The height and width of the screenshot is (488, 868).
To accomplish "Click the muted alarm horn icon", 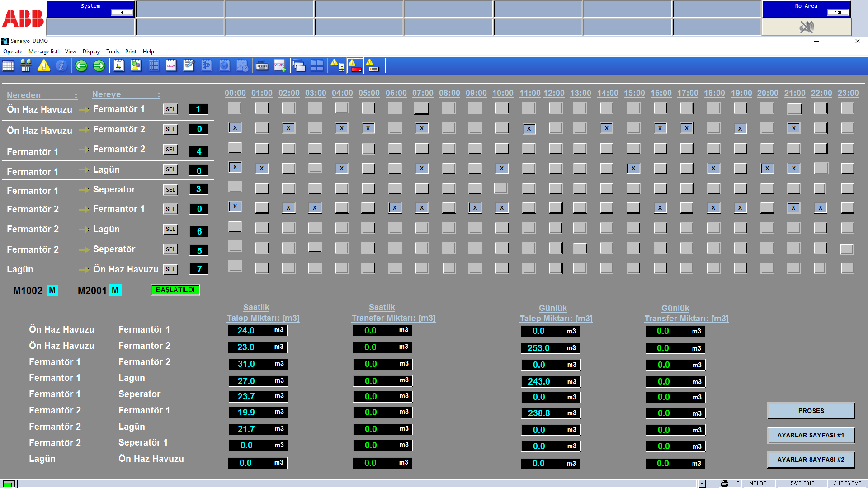I will (x=806, y=28).
